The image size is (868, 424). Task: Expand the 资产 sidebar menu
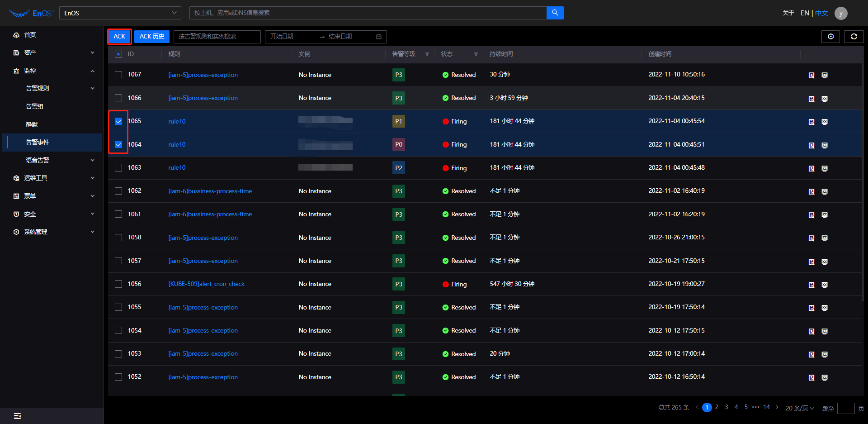[x=52, y=52]
